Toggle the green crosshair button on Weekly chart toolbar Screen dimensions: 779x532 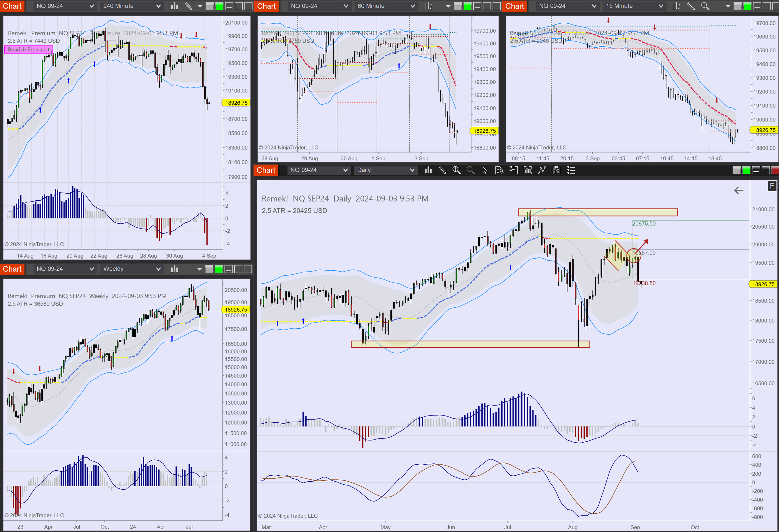219,269
